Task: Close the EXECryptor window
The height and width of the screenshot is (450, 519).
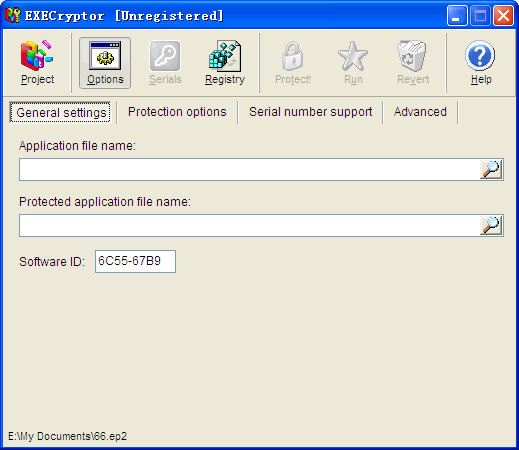Action: tap(503, 16)
